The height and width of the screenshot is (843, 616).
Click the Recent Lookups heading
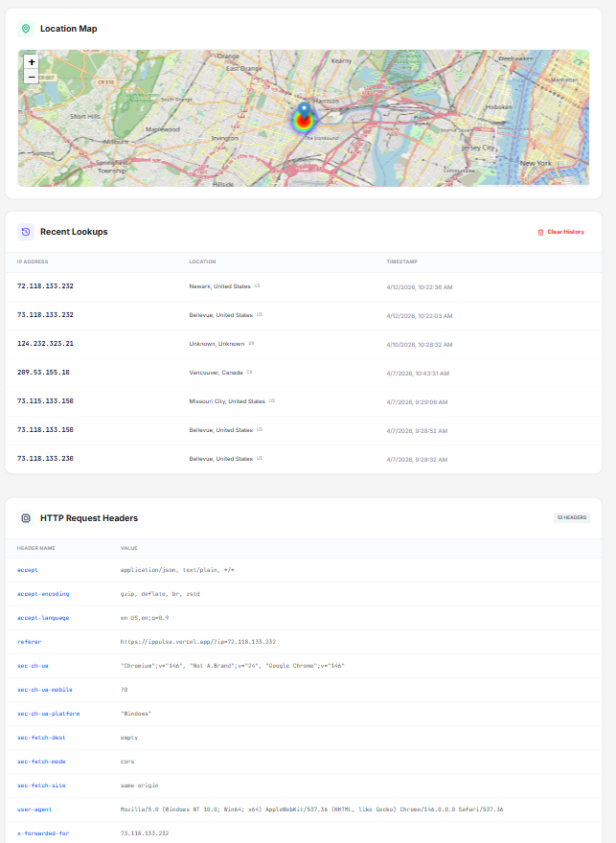74,232
